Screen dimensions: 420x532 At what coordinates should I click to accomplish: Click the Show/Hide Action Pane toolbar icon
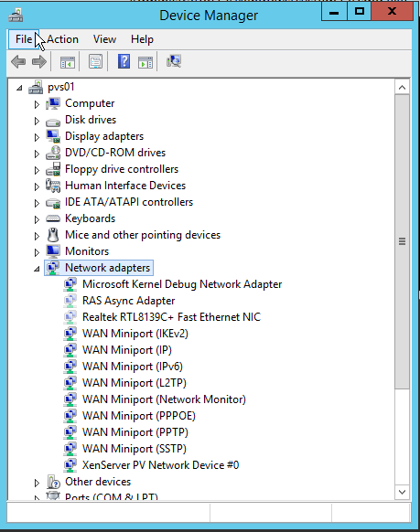145,62
